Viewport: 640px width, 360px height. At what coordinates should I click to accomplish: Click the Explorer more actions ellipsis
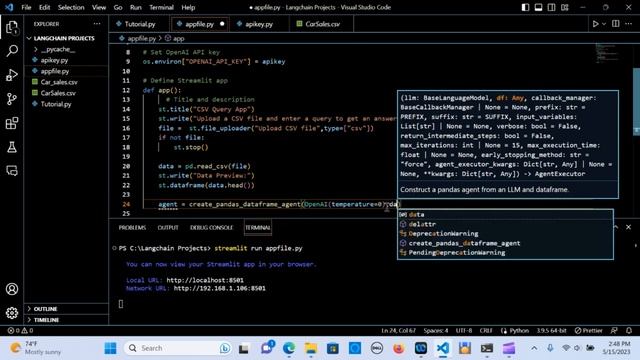click(97, 24)
